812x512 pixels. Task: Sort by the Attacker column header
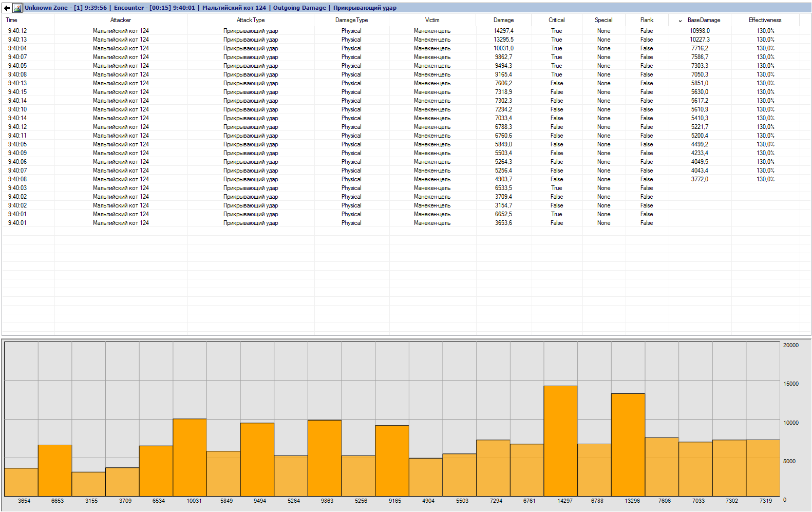click(x=121, y=20)
